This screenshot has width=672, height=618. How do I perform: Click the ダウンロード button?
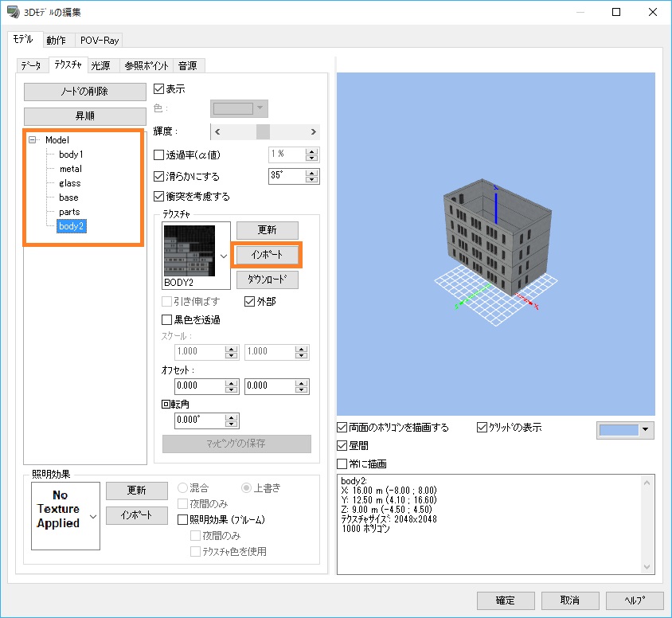pos(267,280)
